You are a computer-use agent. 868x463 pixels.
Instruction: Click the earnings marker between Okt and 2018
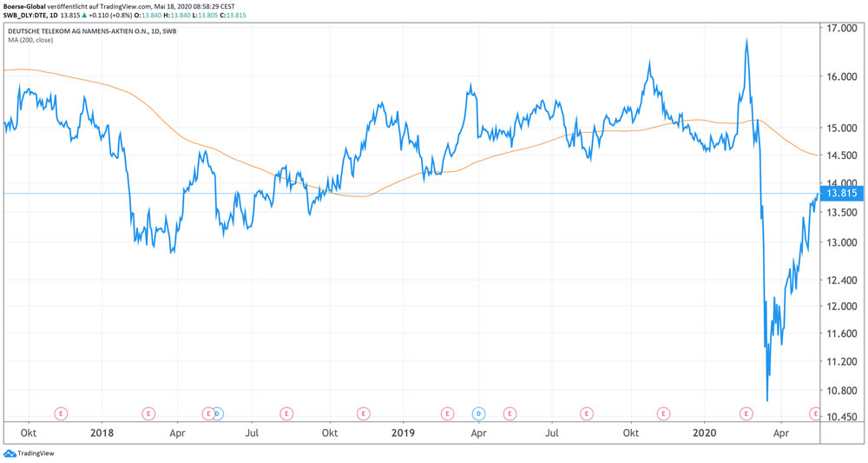pyautogui.click(x=61, y=413)
